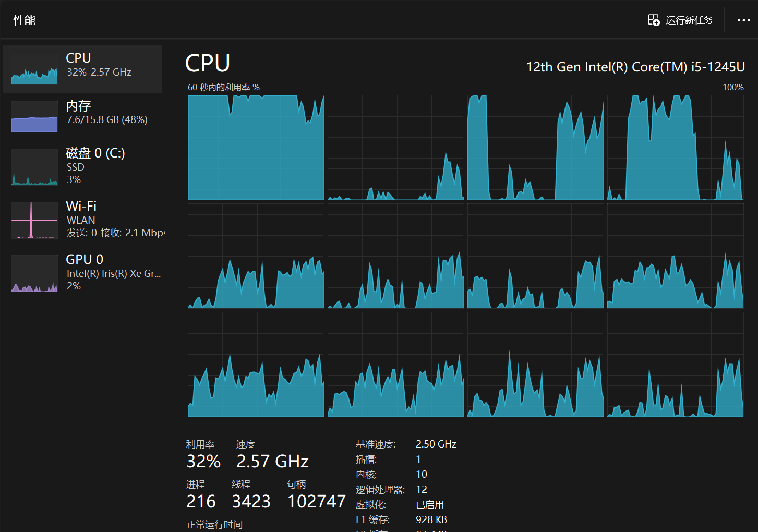Click the run new task icon
Viewport: 758px width, 532px height.
coord(654,20)
